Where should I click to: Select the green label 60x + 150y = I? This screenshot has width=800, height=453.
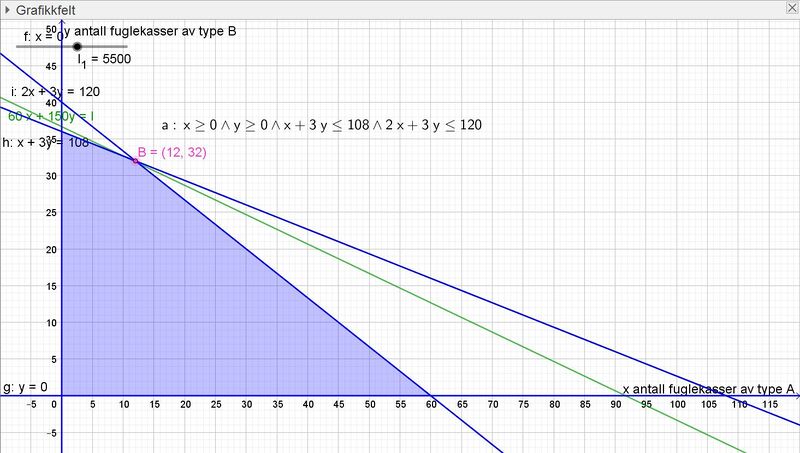pyautogui.click(x=51, y=116)
